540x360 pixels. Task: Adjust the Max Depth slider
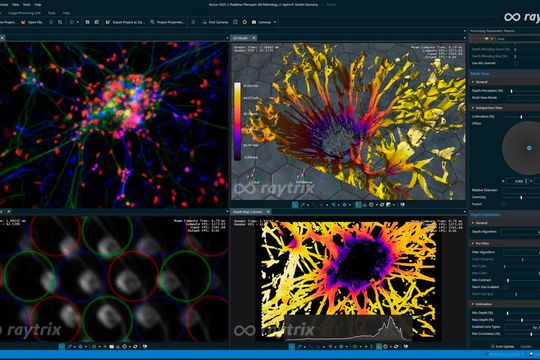tap(522, 320)
